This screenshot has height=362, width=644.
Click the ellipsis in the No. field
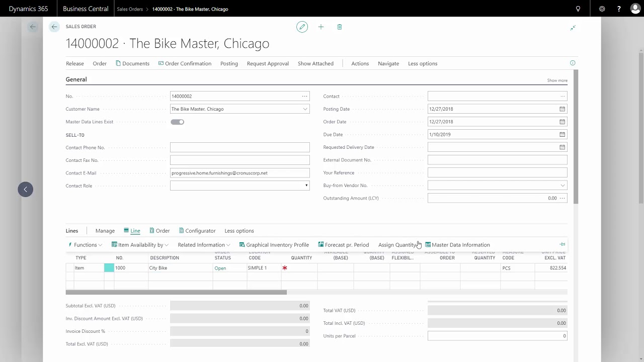point(304,96)
